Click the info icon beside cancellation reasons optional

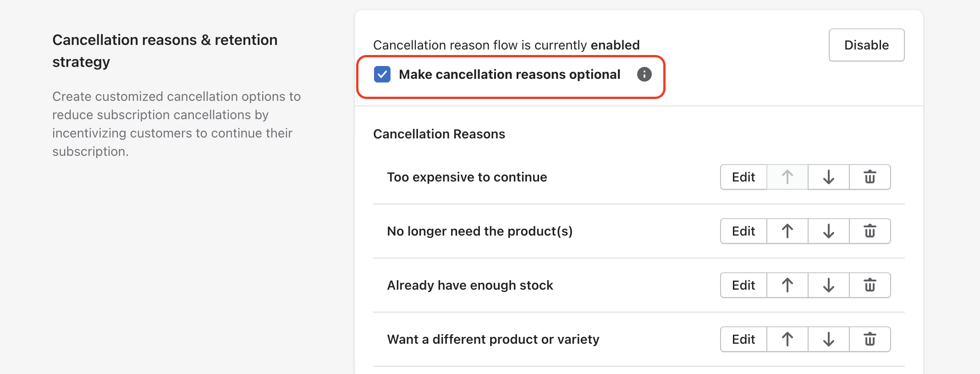(x=644, y=74)
